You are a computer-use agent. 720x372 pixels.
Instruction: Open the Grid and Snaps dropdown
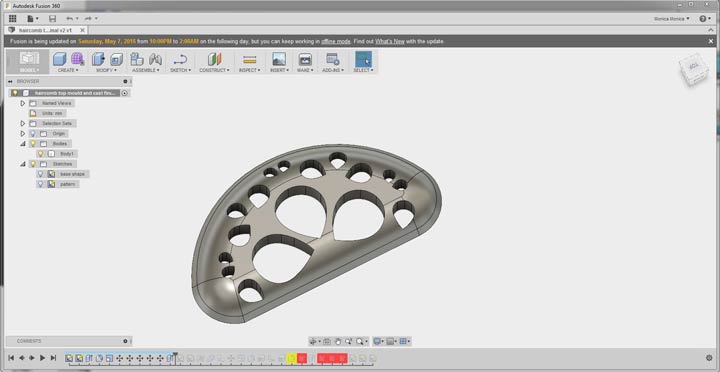pyautogui.click(x=391, y=341)
